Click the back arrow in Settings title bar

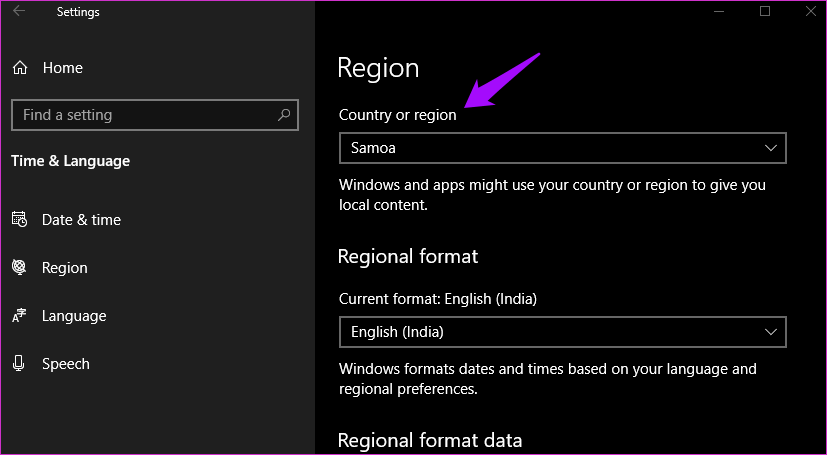pos(19,11)
